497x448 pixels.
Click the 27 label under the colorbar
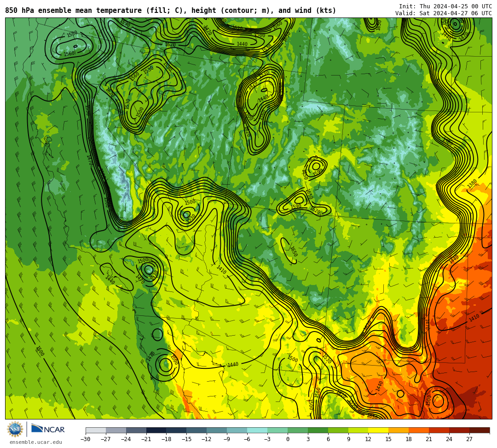click(x=469, y=439)
